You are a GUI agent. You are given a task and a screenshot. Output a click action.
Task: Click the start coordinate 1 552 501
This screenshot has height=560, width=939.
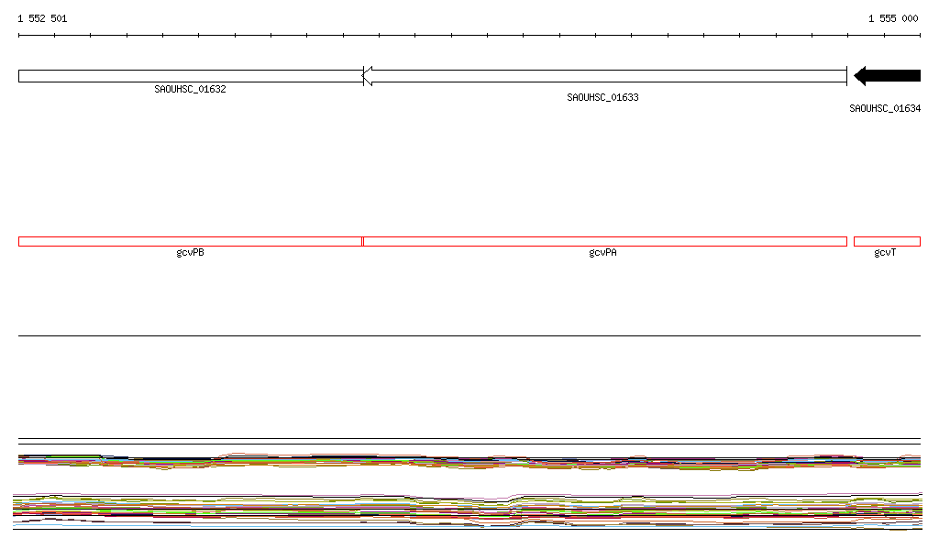point(42,18)
